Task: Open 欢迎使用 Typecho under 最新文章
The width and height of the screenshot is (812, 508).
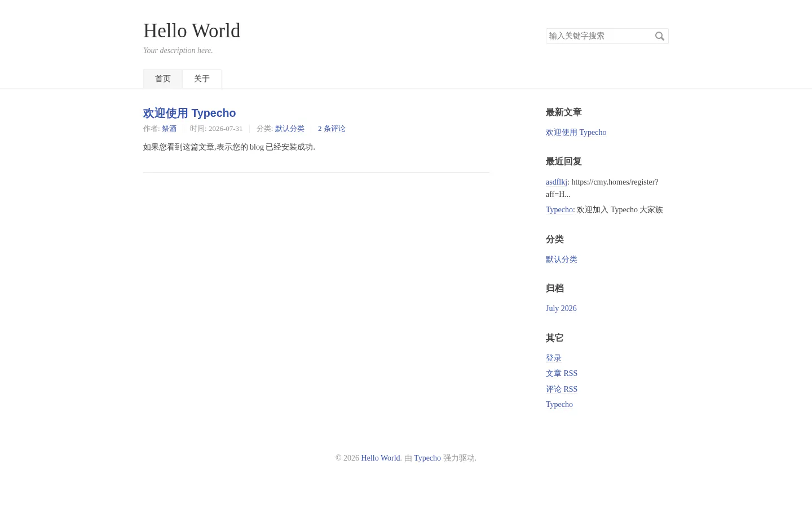Action: tap(576, 133)
